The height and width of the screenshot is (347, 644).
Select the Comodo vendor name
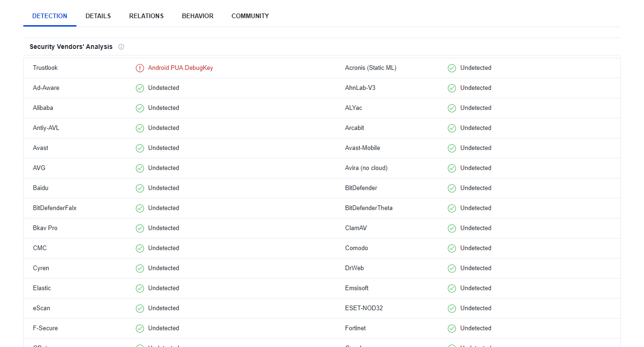[356, 248]
